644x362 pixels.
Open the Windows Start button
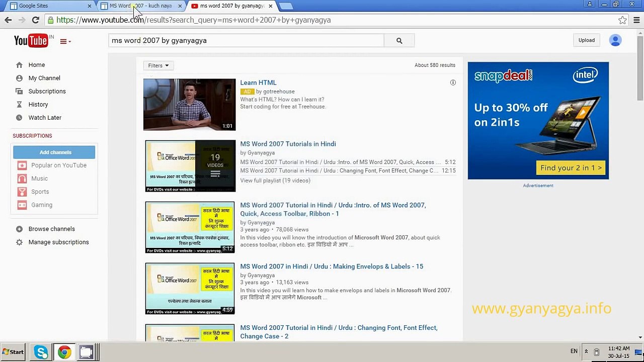[x=13, y=352]
